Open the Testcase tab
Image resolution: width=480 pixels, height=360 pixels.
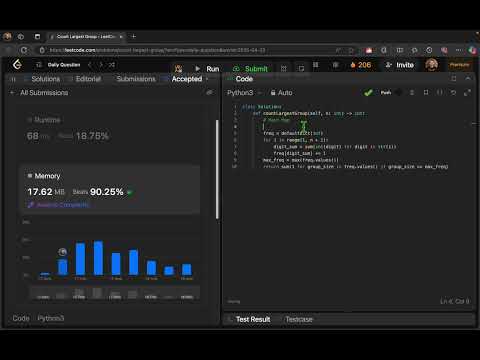tap(299, 319)
